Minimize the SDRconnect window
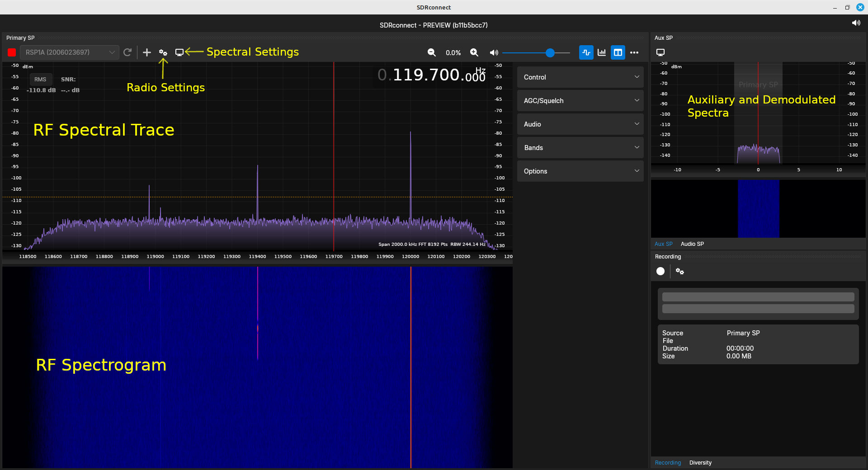 coord(835,7)
